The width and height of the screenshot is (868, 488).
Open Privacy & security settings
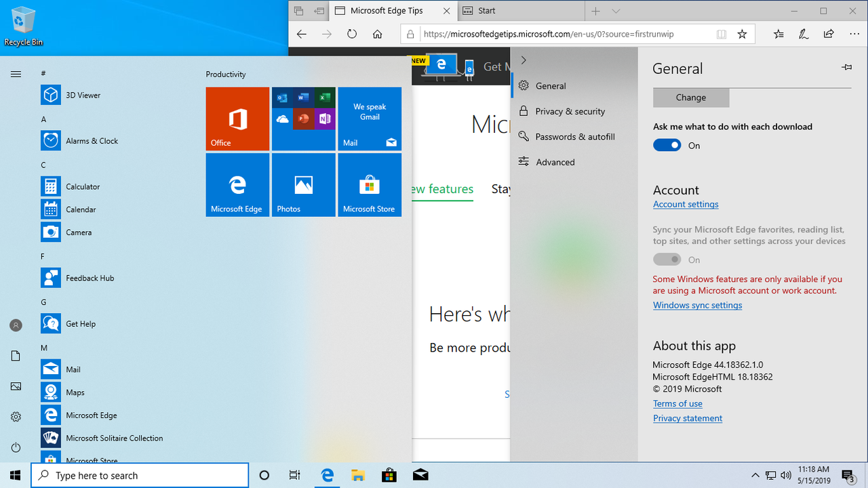[575, 111]
